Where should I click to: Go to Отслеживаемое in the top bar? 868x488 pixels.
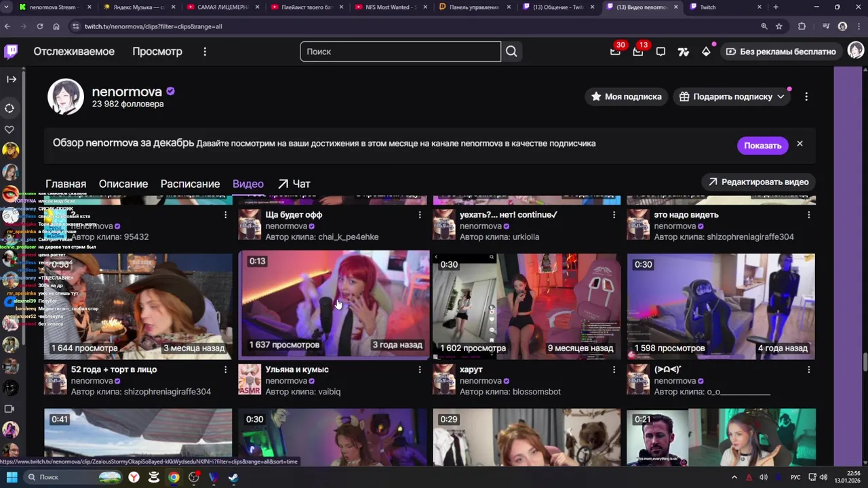[x=74, y=52]
